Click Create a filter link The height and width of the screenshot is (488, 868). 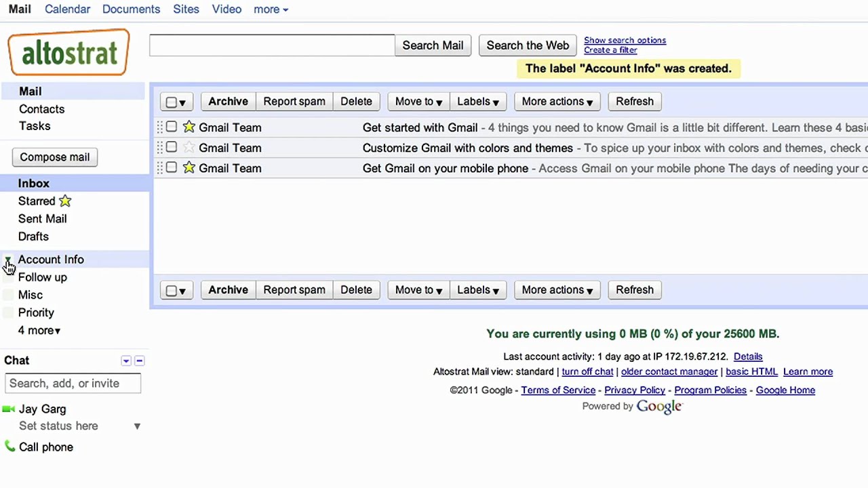[610, 49]
